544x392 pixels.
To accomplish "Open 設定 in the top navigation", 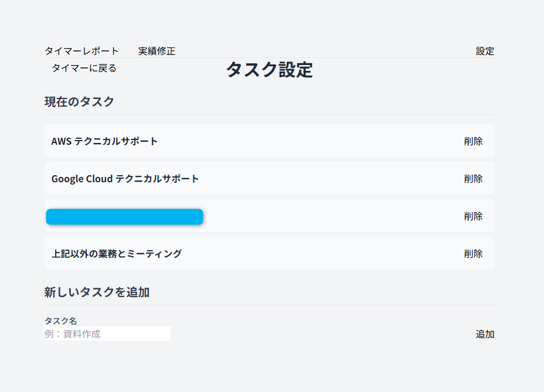I will click(x=485, y=51).
